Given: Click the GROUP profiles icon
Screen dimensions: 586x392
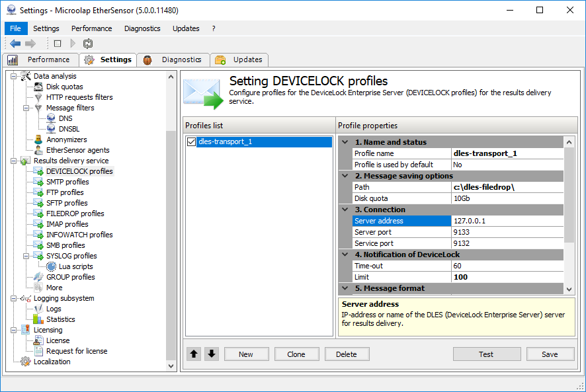Looking at the screenshot, I should [38, 277].
